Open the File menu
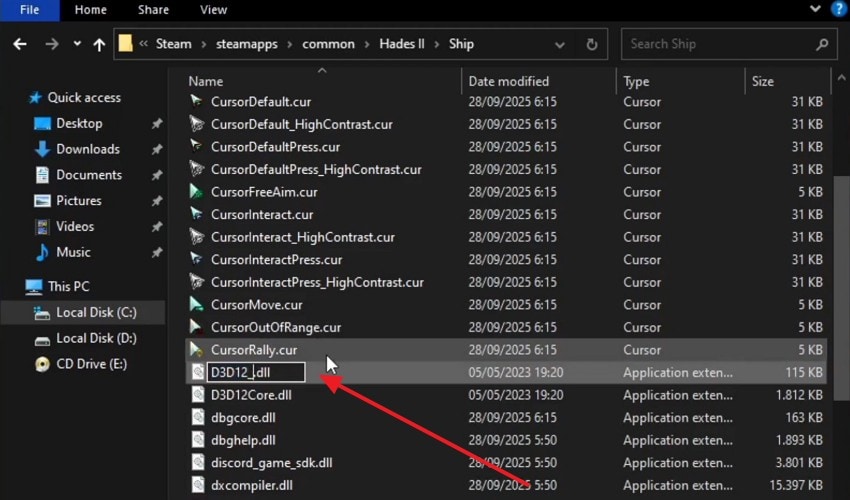This screenshot has width=850, height=500. coord(29,10)
